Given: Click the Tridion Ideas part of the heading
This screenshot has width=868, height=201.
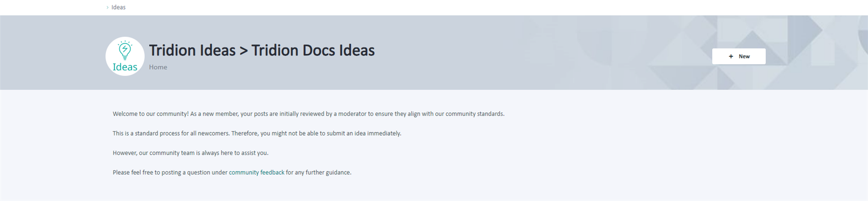Looking at the screenshot, I should [192, 50].
